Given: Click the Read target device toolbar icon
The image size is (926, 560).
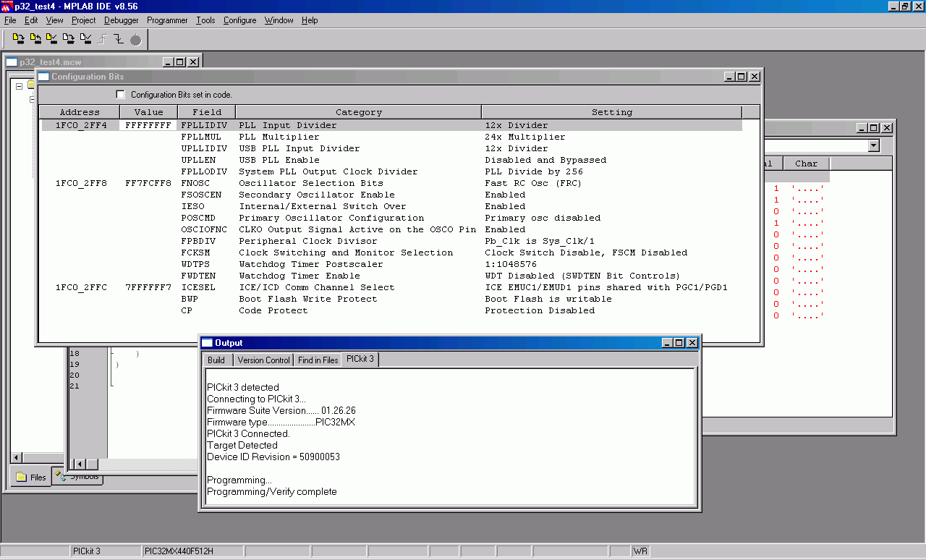Looking at the screenshot, I should coord(35,38).
